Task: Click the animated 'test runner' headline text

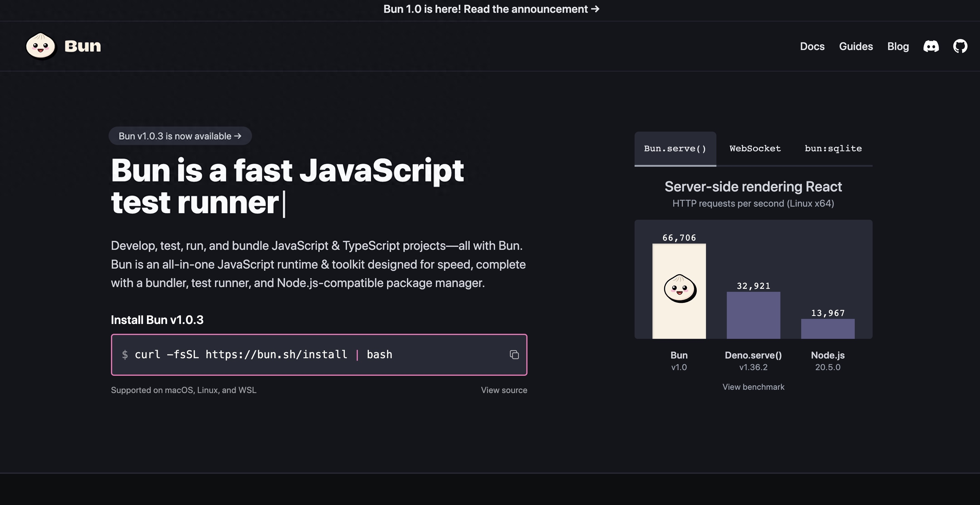Action: 195,202
